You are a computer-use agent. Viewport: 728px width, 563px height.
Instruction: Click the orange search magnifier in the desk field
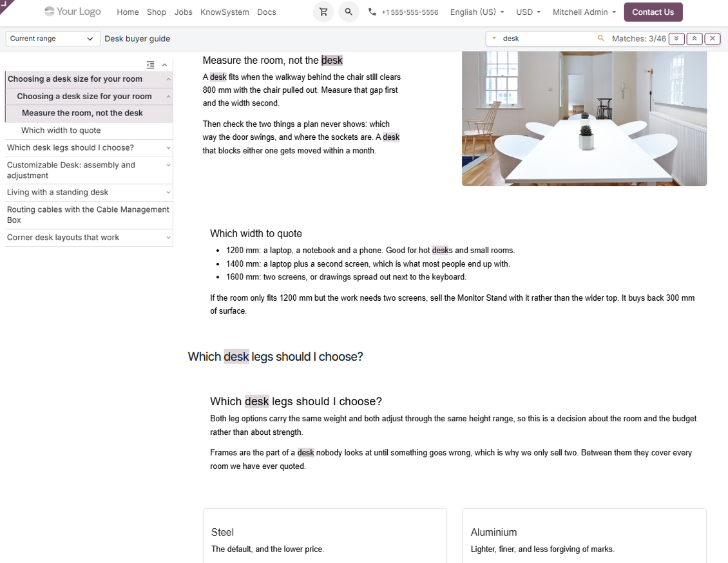[x=601, y=39]
